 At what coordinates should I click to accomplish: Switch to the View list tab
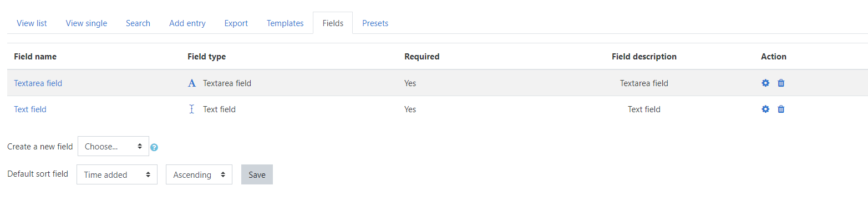(32, 23)
